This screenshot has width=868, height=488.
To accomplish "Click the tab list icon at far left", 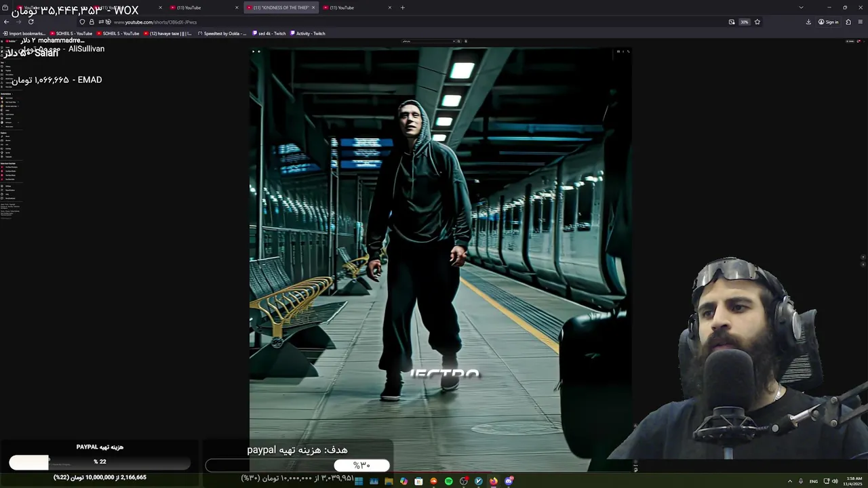I will pyautogui.click(x=4, y=7).
